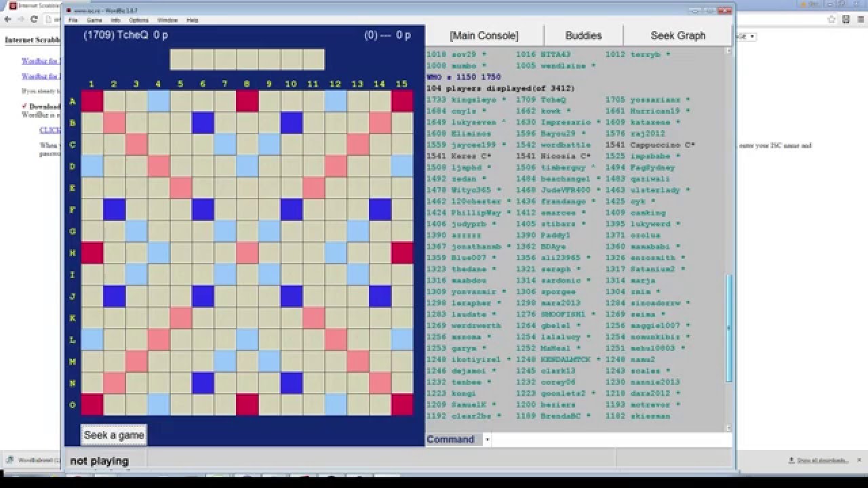Image resolution: width=868 pixels, height=488 pixels.
Task: Click player name Nicosia
Action: 559,156
